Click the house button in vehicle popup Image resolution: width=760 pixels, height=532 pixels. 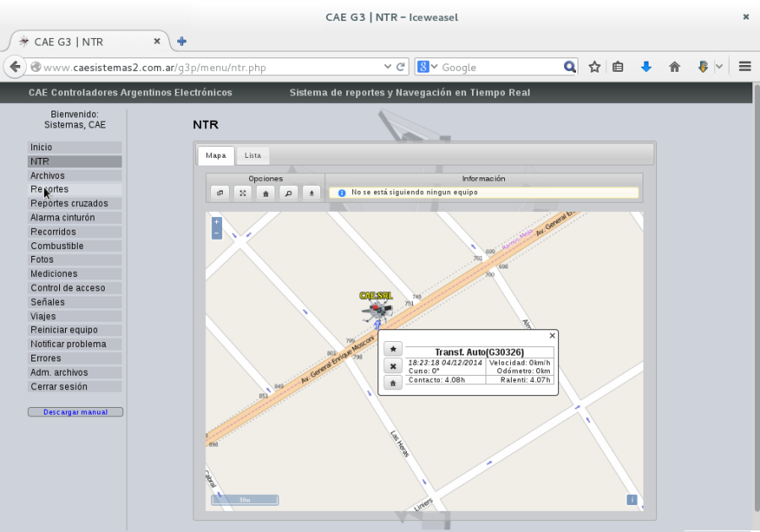coord(393,383)
